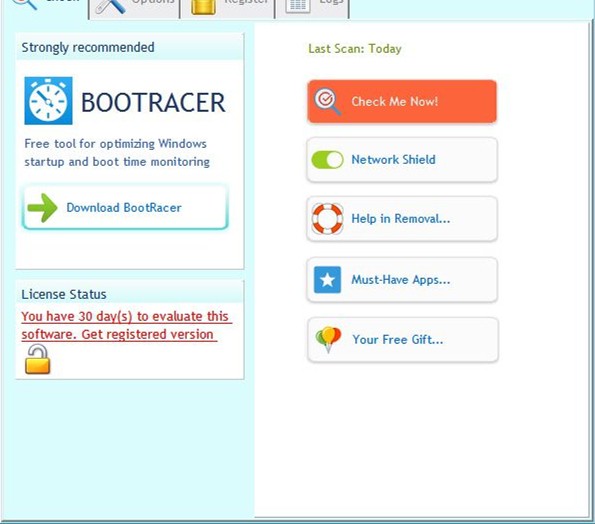Viewport: 595px width, 524px height.
Task: Click the License Status heading
Action: coord(64,294)
